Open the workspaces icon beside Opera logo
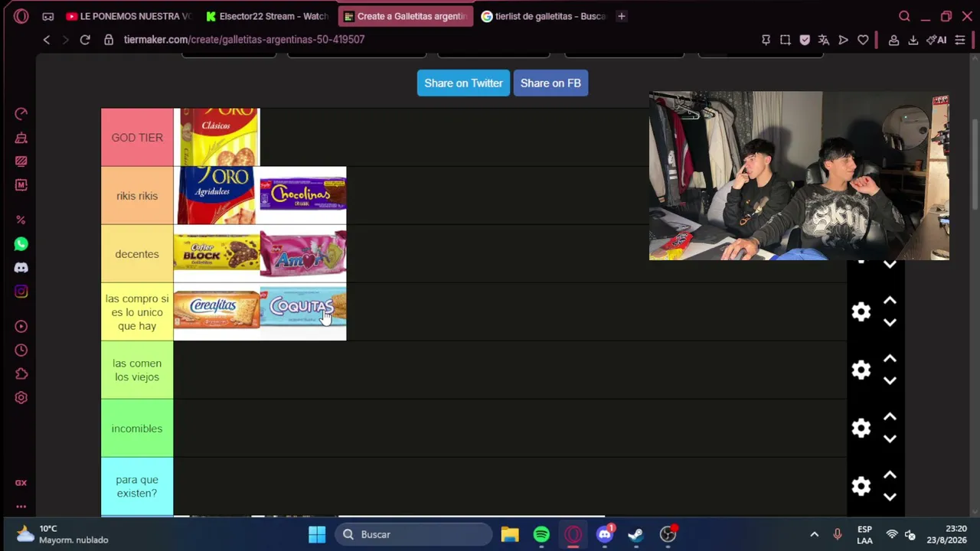Viewport: 980px width, 551px height. [48, 16]
